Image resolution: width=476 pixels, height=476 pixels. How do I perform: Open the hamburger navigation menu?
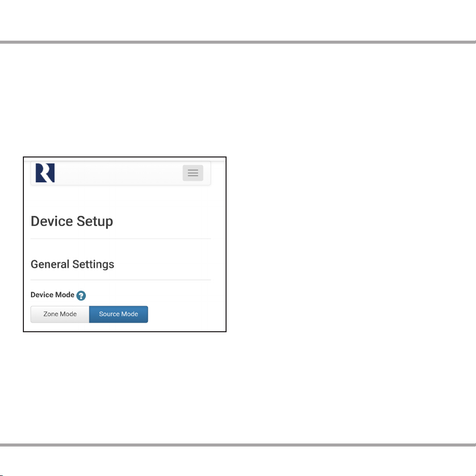point(193,173)
